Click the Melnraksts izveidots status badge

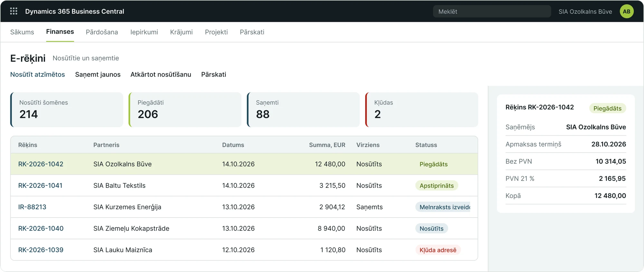[x=443, y=207]
